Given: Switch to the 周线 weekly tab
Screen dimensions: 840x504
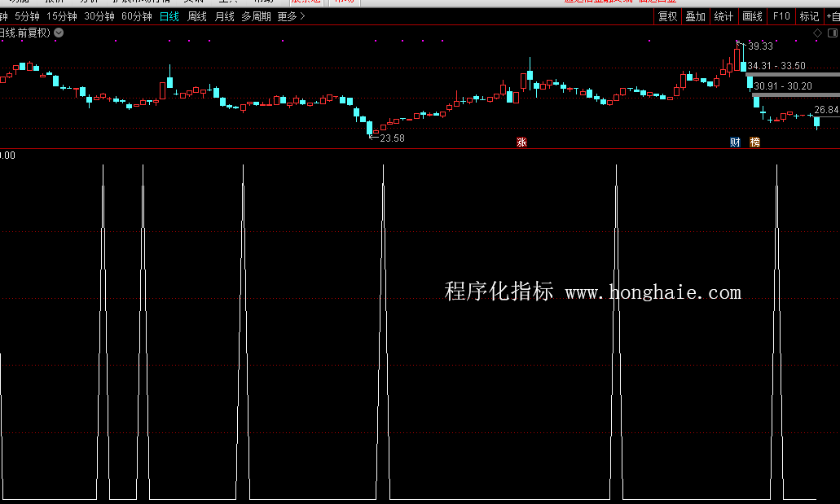Looking at the screenshot, I should 197,16.
